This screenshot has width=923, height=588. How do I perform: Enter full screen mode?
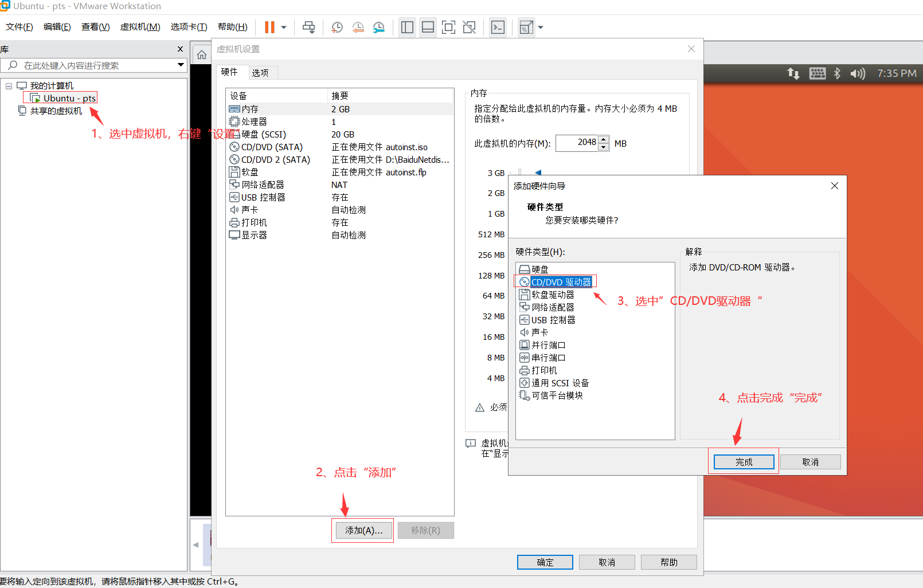(448, 27)
